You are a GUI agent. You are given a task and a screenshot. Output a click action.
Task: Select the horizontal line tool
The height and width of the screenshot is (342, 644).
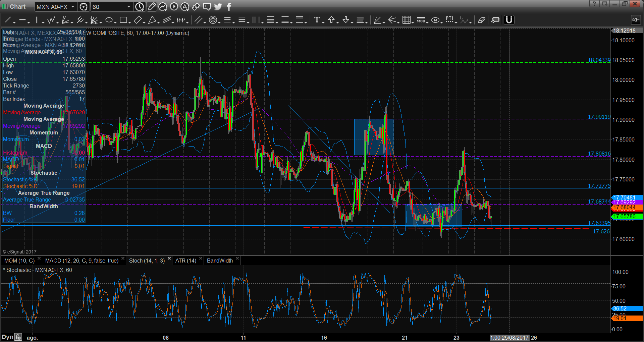coord(22,20)
